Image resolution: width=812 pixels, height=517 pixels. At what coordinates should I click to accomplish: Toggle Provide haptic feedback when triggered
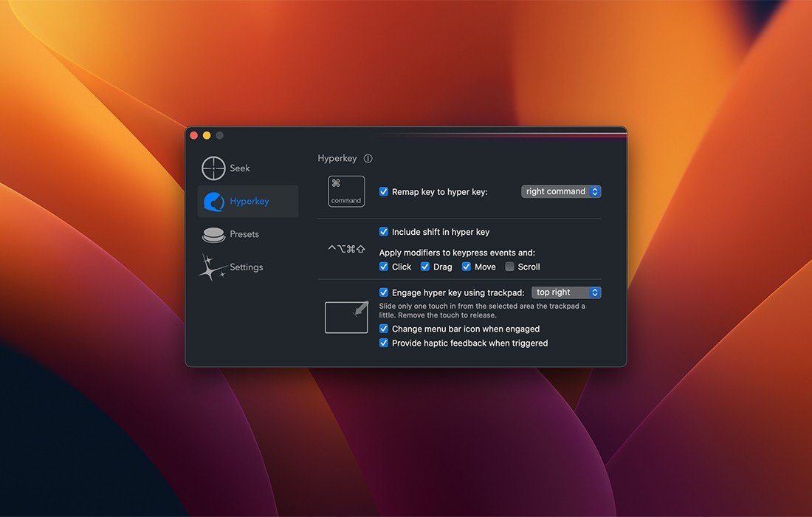(384, 343)
